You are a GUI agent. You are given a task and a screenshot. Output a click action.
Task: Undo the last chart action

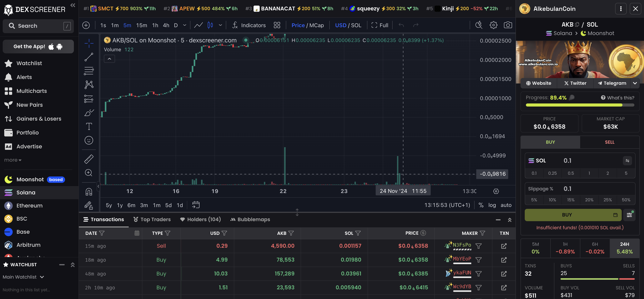[401, 25]
